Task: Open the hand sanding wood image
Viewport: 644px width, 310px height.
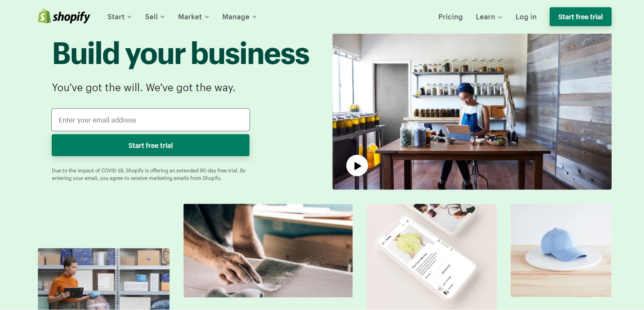Action: click(x=268, y=250)
